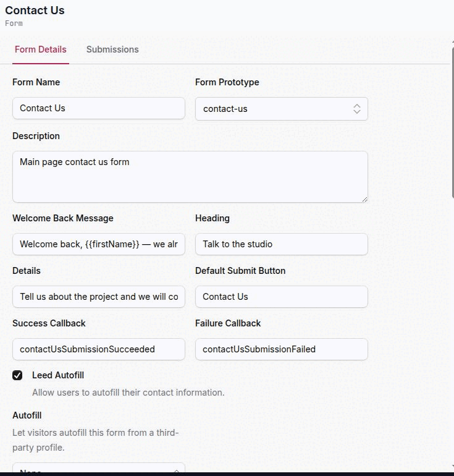Edit the Success Callback field

[x=99, y=349]
